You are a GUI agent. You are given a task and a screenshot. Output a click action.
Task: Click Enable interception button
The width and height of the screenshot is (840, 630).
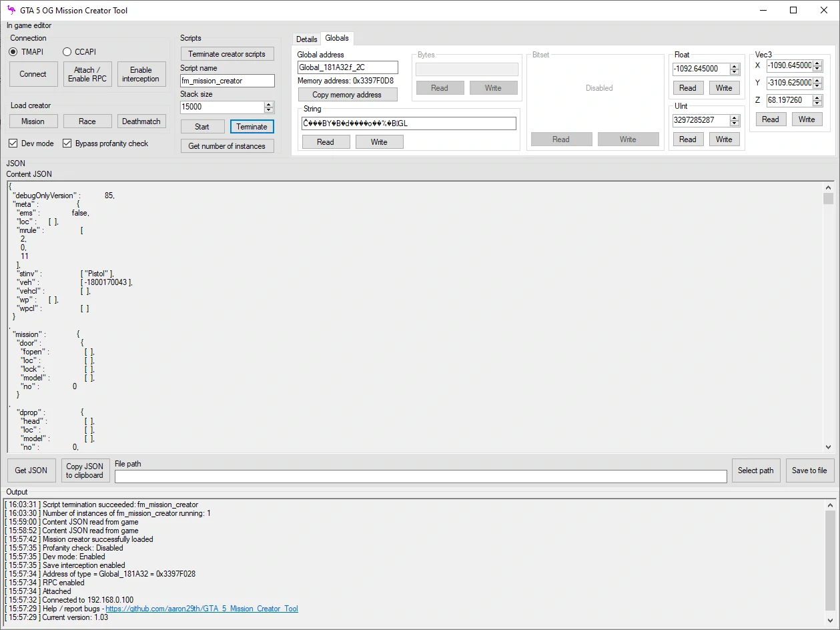point(141,74)
